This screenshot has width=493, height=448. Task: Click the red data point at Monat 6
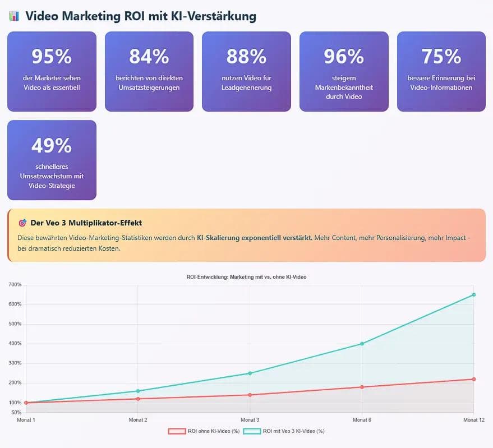[x=362, y=387]
